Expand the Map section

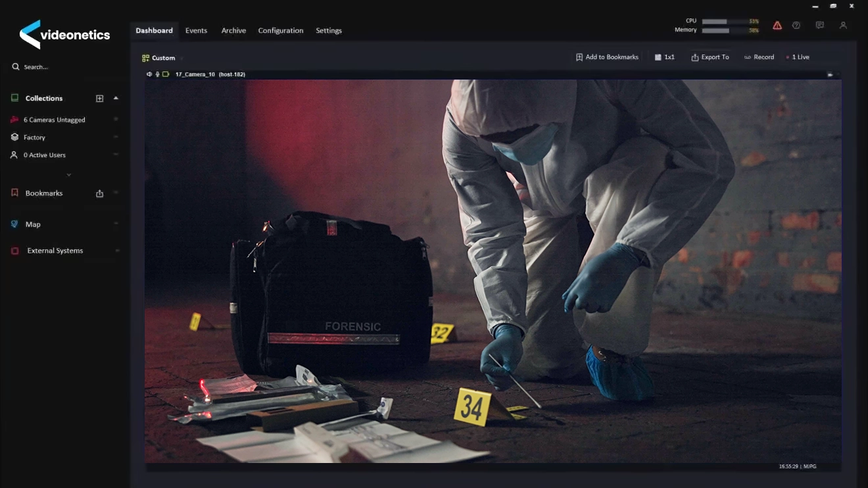(x=116, y=224)
